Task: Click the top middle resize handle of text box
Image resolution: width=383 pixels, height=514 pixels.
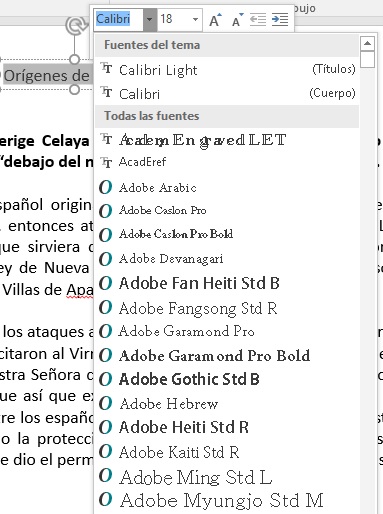Action: pos(75,59)
